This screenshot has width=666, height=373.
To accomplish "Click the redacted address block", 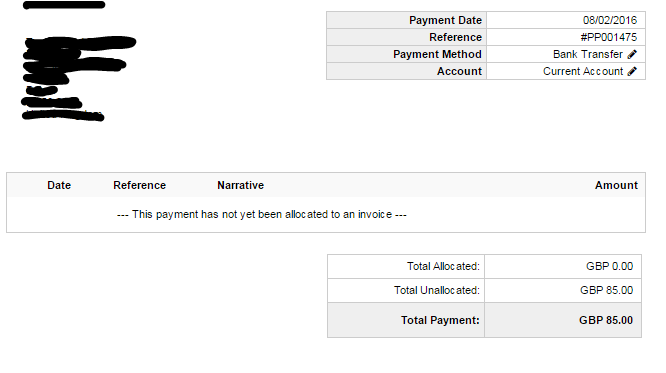I will [79, 78].
